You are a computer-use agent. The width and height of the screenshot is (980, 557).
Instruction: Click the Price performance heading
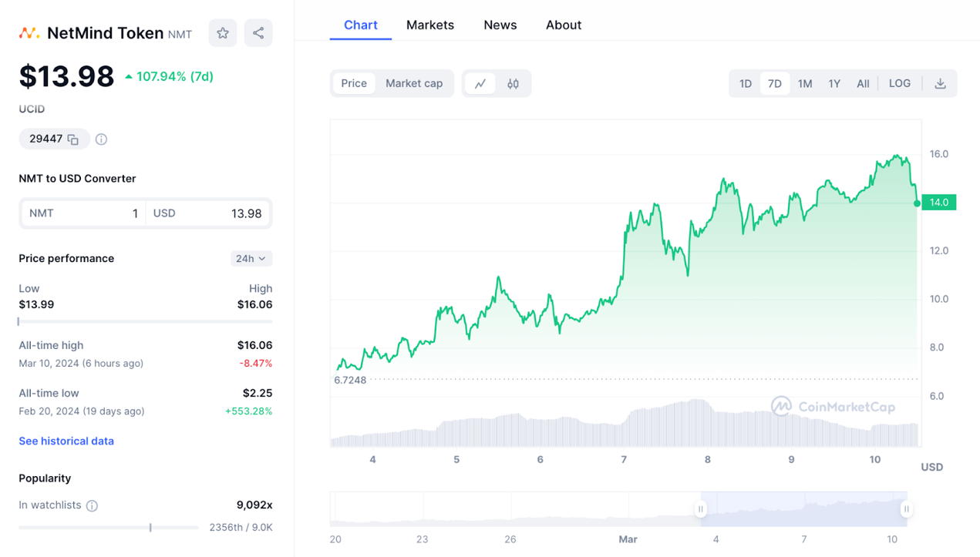(x=66, y=259)
